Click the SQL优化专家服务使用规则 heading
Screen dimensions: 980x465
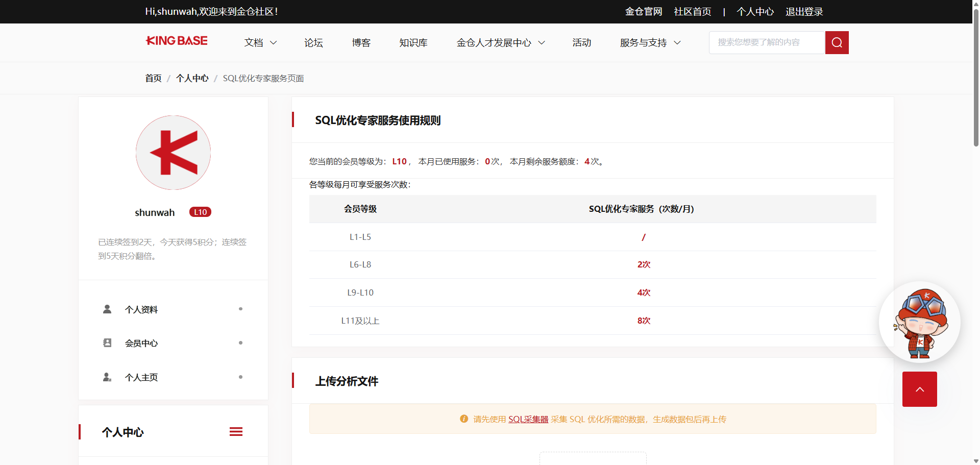[378, 120]
